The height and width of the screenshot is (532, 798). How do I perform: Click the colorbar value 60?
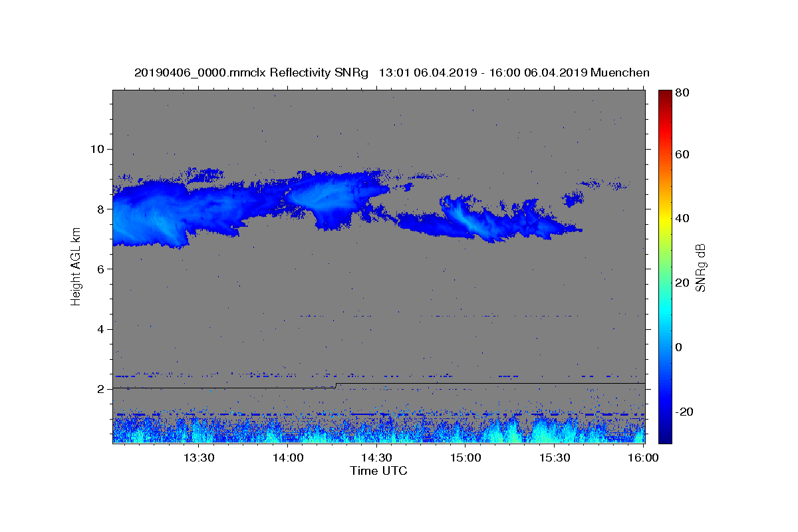tap(683, 154)
